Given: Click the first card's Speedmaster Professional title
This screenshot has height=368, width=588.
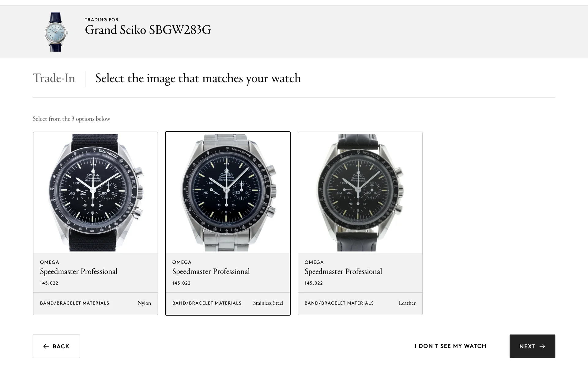Looking at the screenshot, I should [79, 271].
